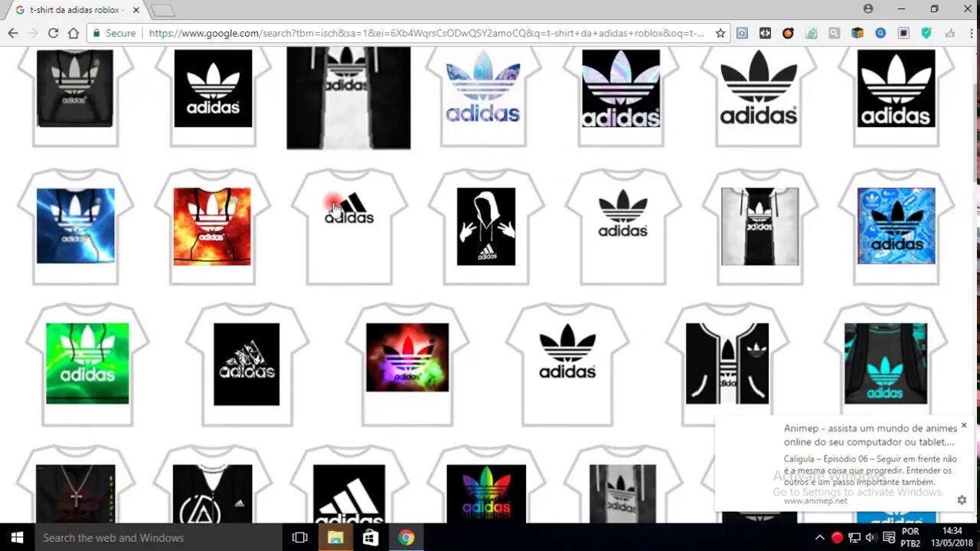Reload the Google Images page

[53, 33]
